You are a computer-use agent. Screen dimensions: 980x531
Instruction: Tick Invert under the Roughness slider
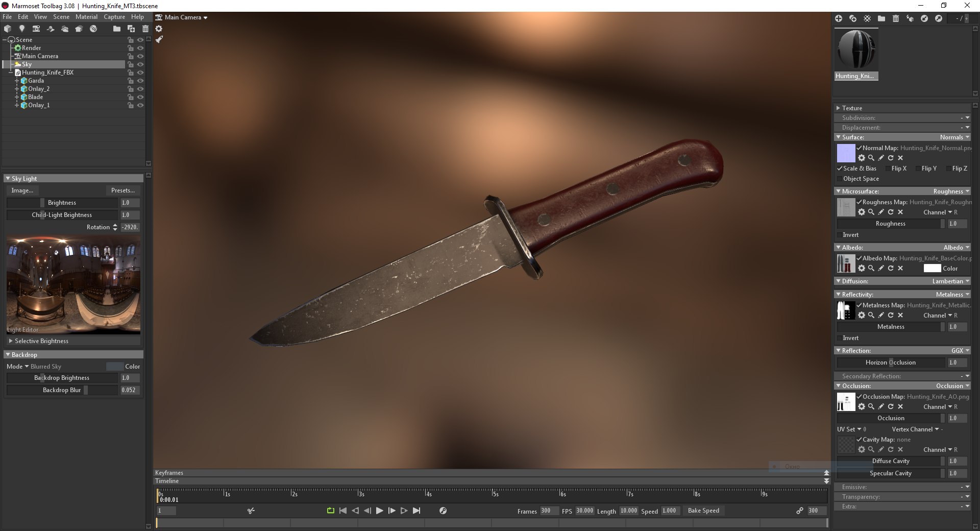pos(840,235)
